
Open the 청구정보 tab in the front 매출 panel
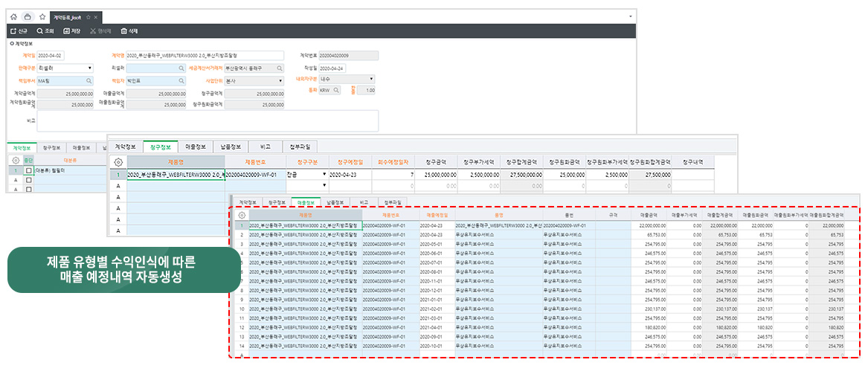pyautogui.click(x=276, y=202)
